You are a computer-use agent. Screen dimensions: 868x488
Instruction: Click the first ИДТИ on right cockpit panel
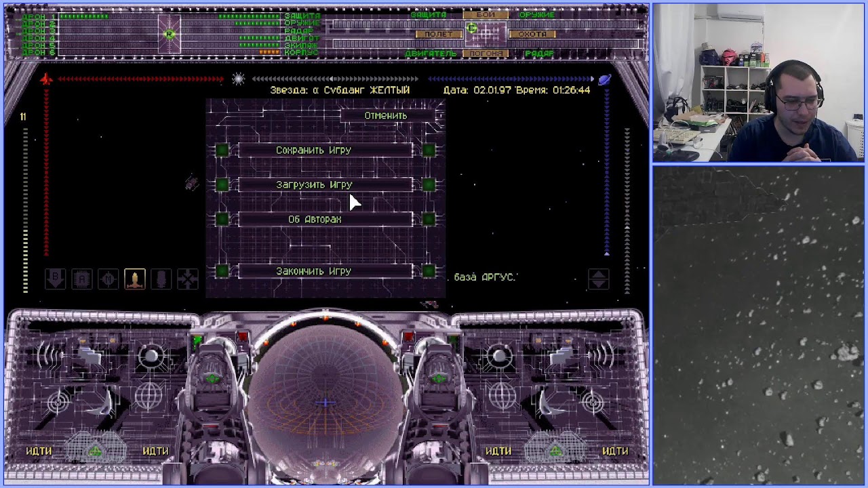pyautogui.click(x=498, y=451)
